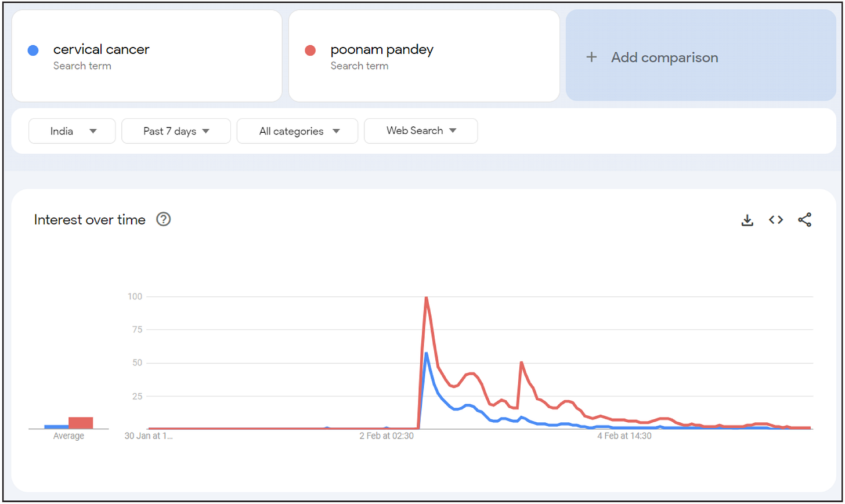Open help for Interest over time
This screenshot has width=845, height=504.
(x=164, y=219)
